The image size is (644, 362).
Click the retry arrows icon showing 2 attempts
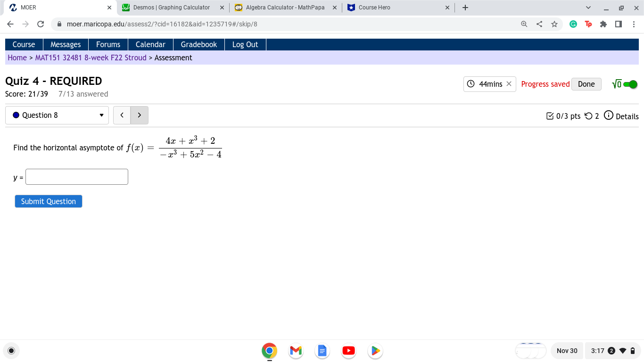coord(589,116)
